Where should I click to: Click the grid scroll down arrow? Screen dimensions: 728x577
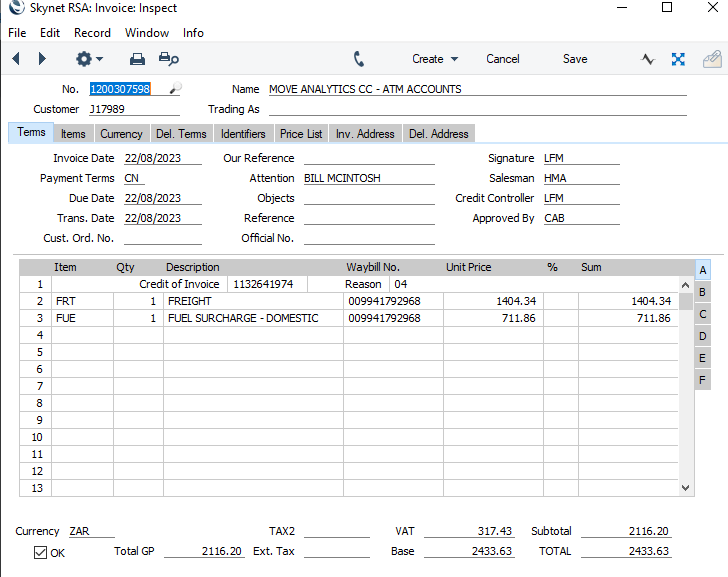[685, 488]
